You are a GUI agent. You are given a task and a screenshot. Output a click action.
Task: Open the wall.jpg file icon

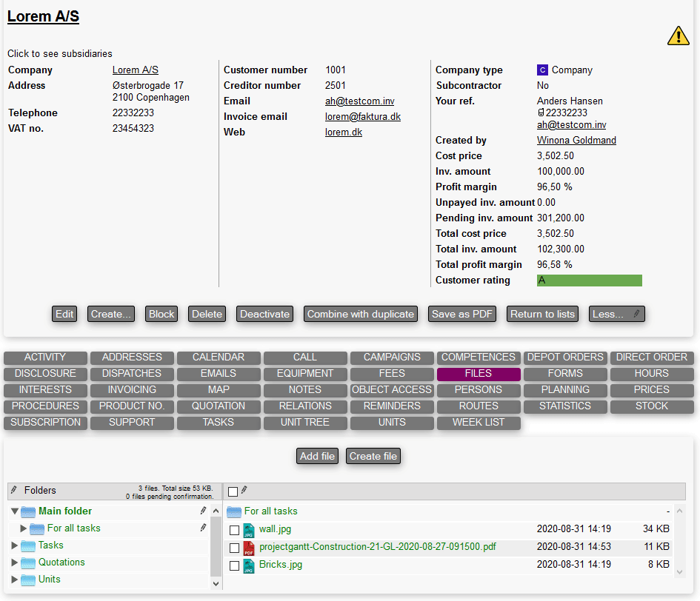click(249, 530)
